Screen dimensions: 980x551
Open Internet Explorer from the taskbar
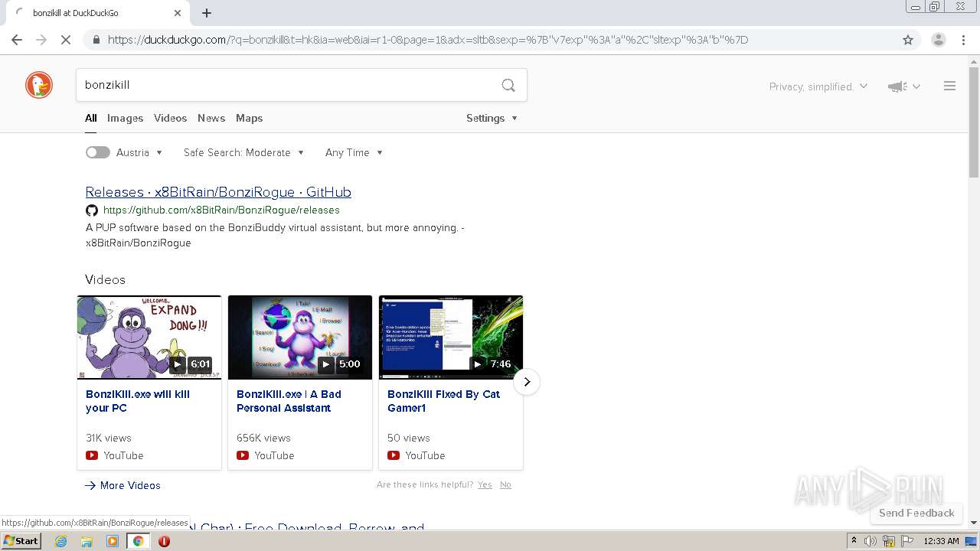[60, 541]
